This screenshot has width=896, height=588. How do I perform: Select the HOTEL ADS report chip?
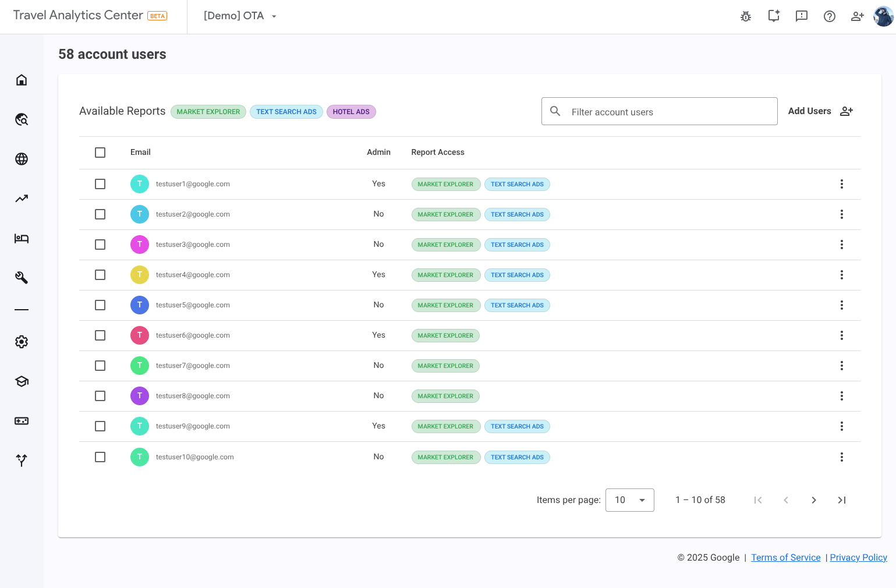pyautogui.click(x=351, y=111)
